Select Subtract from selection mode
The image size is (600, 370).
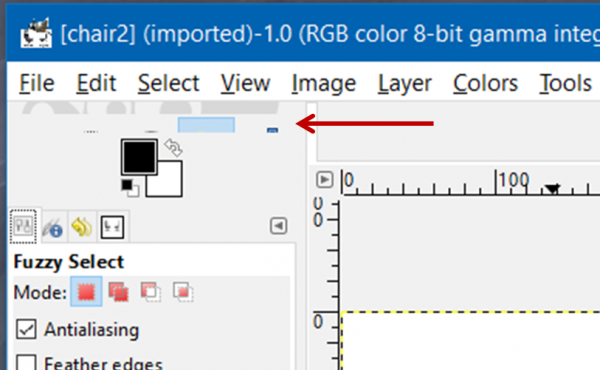(x=150, y=292)
